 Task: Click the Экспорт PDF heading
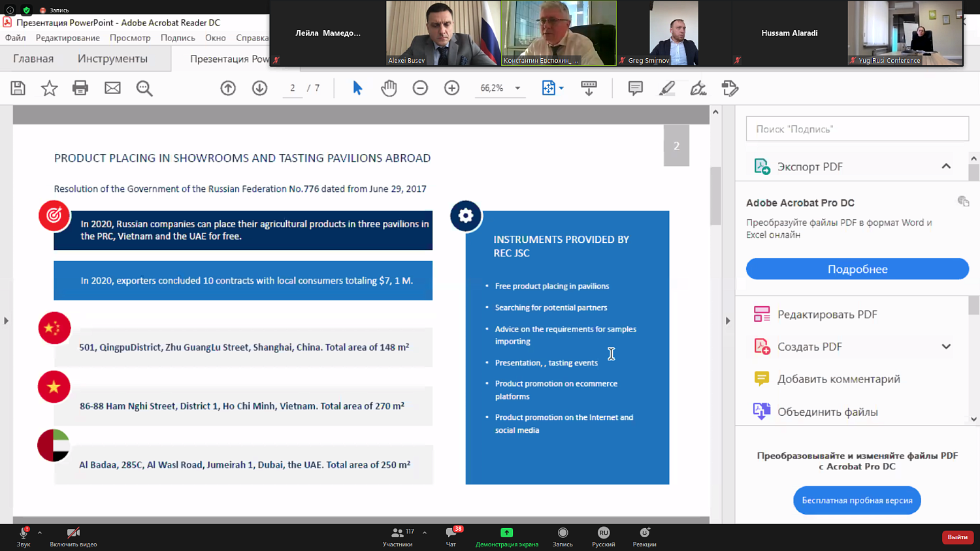pos(809,166)
